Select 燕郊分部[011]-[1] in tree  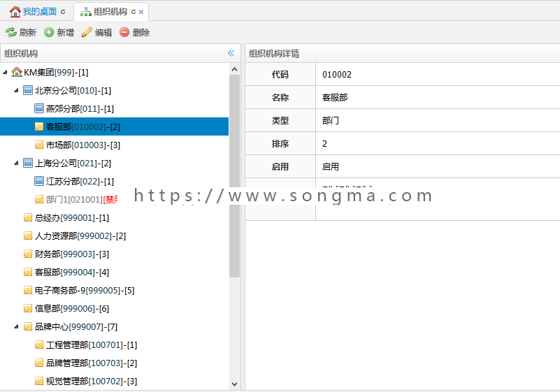click(80, 109)
